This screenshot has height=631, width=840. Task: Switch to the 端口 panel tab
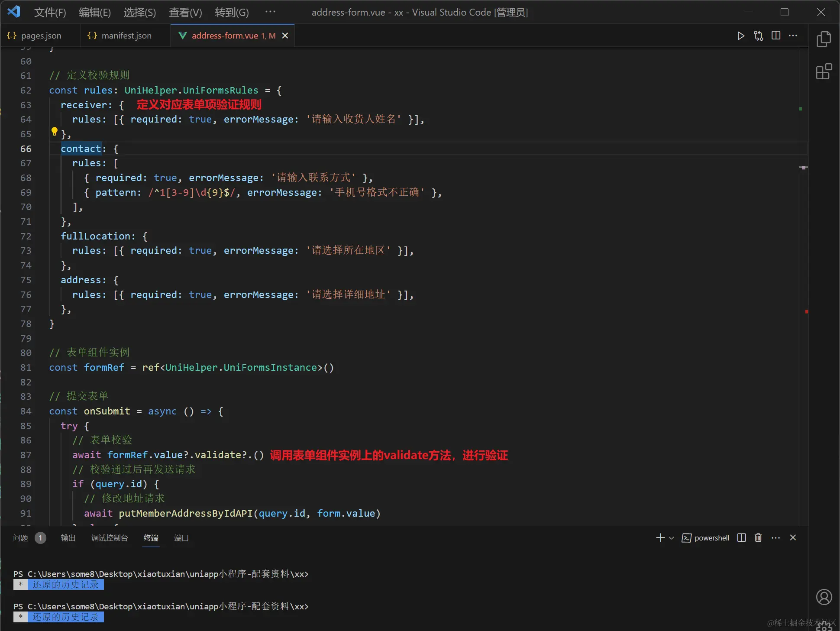[x=181, y=538]
